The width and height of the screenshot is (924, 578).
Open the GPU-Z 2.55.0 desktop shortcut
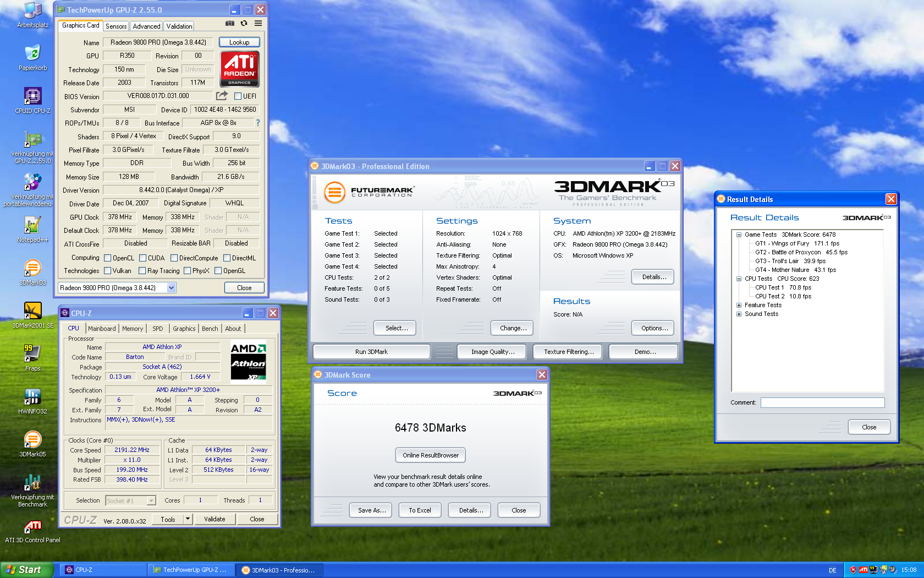(x=33, y=148)
